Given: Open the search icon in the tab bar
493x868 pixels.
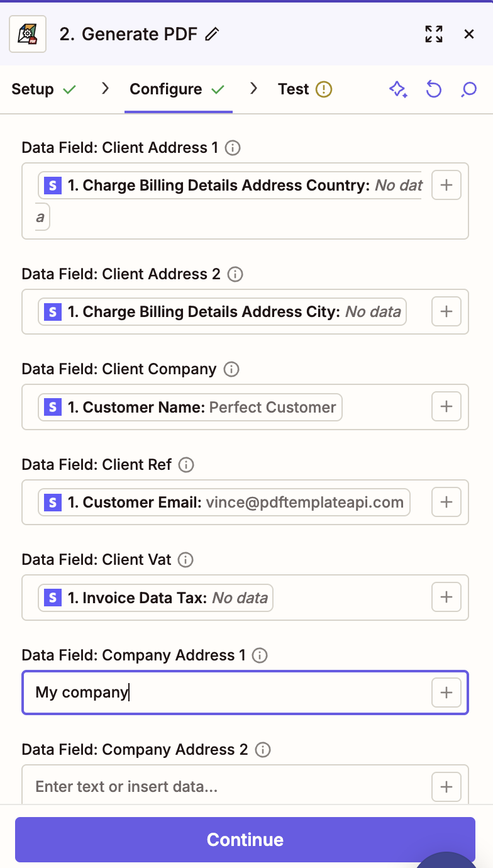Looking at the screenshot, I should click(468, 89).
